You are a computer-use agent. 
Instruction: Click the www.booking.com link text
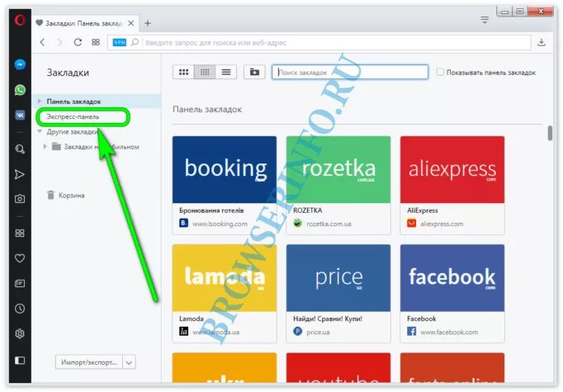220,224
